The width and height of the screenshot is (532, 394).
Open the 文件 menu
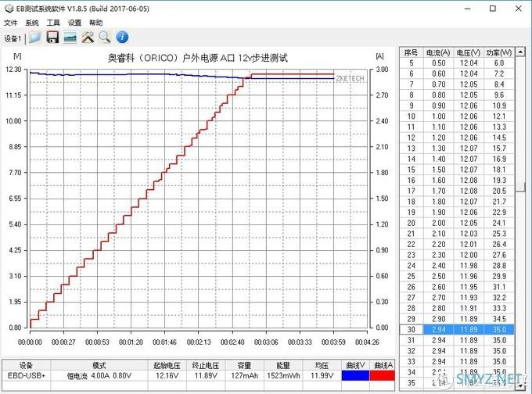tap(10, 23)
